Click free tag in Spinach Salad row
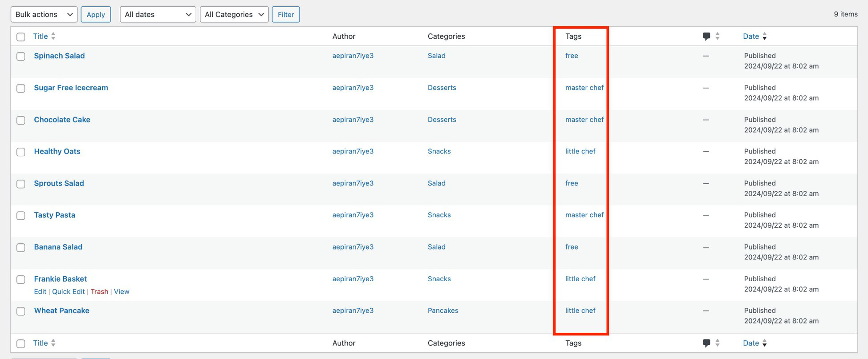 click(x=572, y=56)
